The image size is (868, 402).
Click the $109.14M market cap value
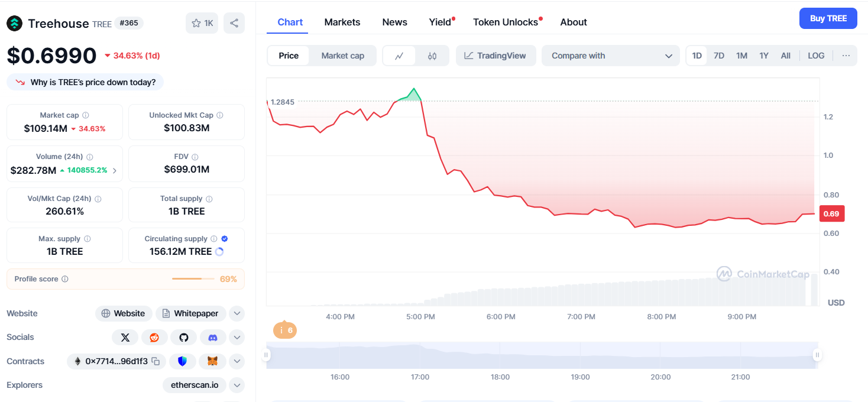(x=46, y=128)
